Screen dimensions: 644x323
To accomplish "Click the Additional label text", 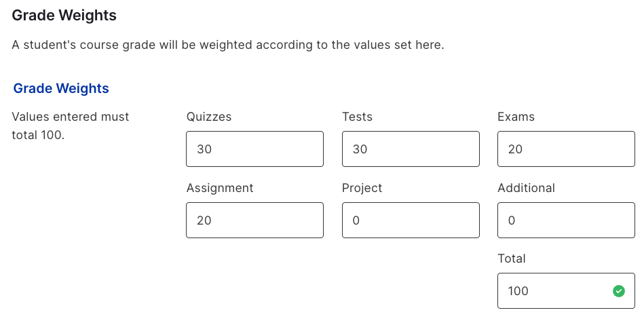I will (x=526, y=188).
